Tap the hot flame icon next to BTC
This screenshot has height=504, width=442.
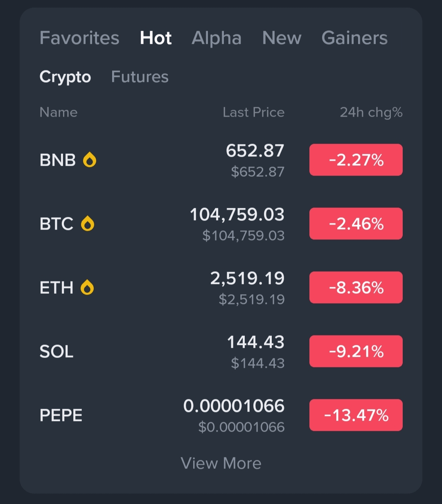click(x=88, y=224)
